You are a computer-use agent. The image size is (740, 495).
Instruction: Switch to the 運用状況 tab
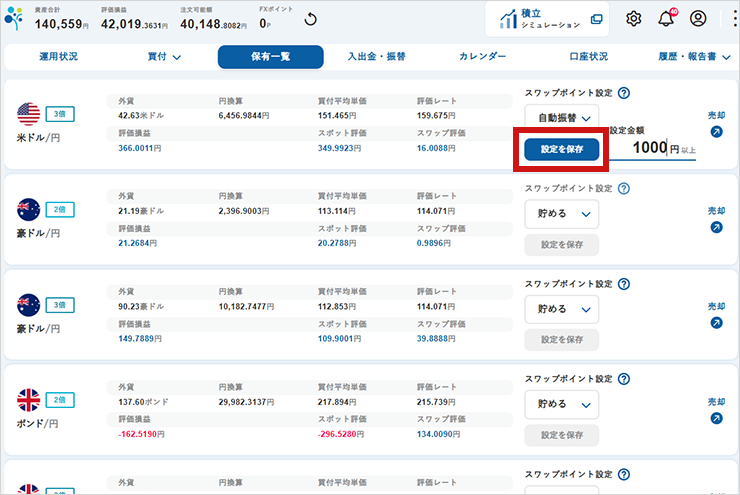coord(59,57)
